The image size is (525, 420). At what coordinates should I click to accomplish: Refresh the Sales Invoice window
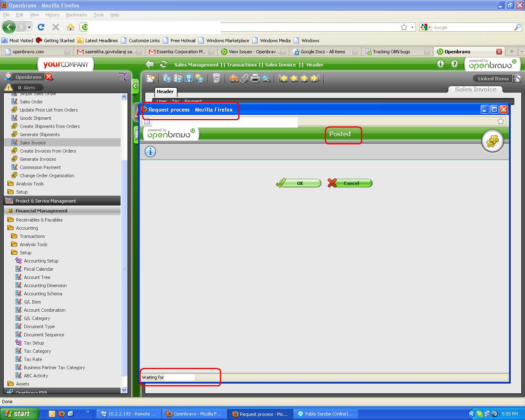tap(164, 64)
